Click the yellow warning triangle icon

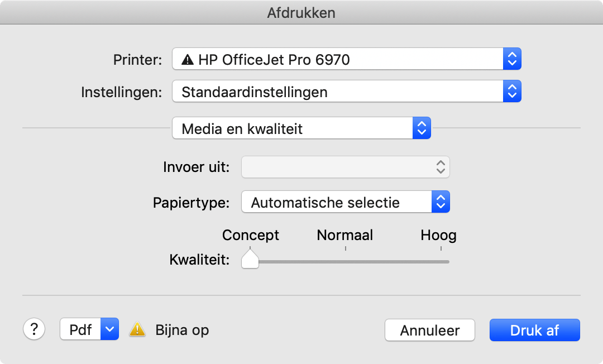click(137, 330)
